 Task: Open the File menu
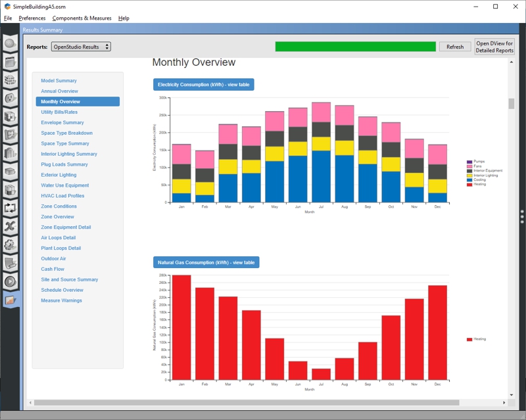tap(8, 18)
